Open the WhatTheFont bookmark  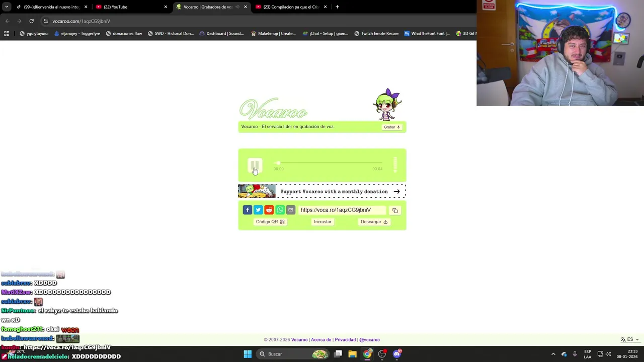(x=427, y=34)
